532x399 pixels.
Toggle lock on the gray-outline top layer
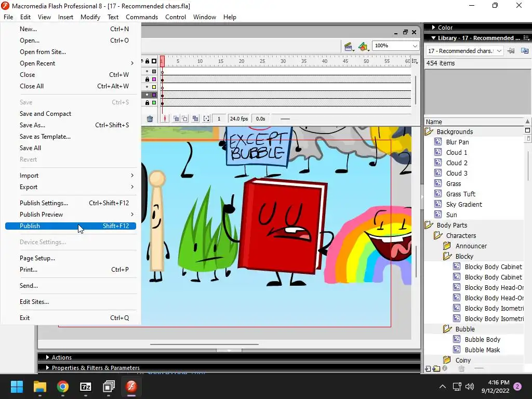(x=147, y=71)
